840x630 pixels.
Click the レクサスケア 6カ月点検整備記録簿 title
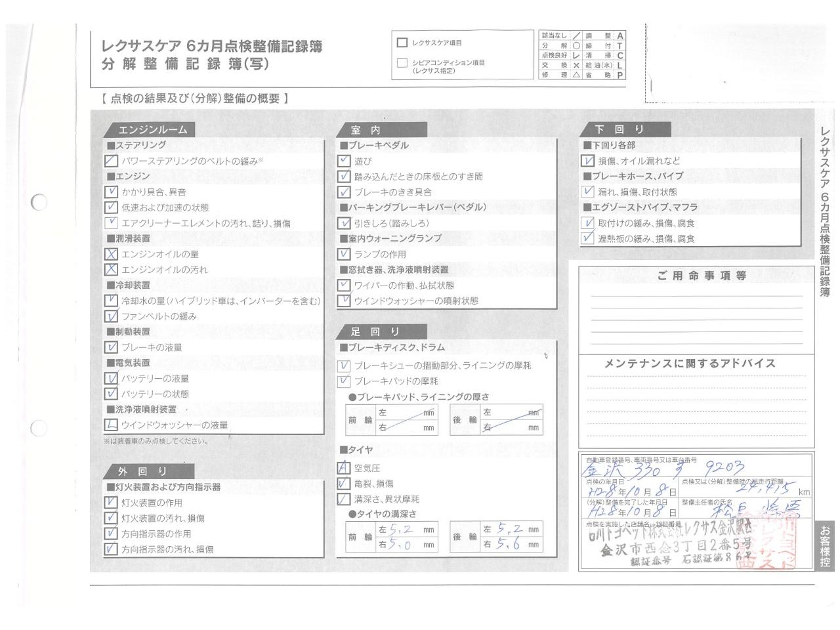[211, 47]
